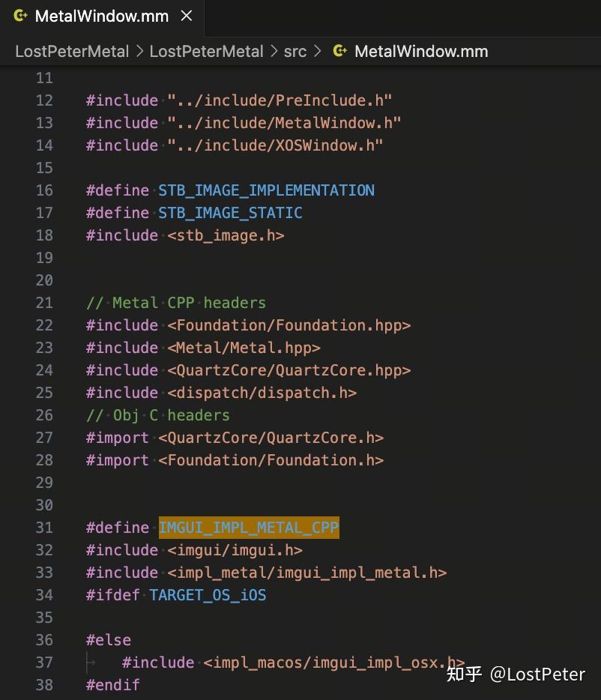The height and width of the screenshot is (700, 601).
Task: Open the src breadcrumb dropdown
Action: coord(295,51)
